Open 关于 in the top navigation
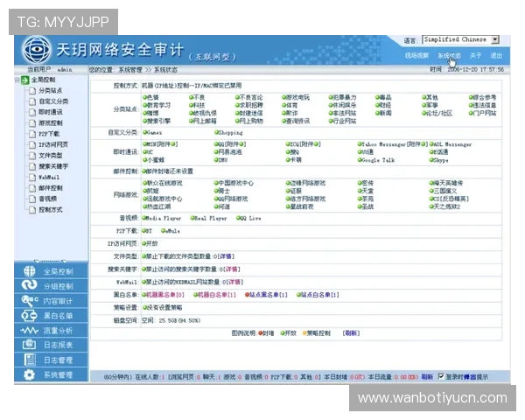 point(475,56)
